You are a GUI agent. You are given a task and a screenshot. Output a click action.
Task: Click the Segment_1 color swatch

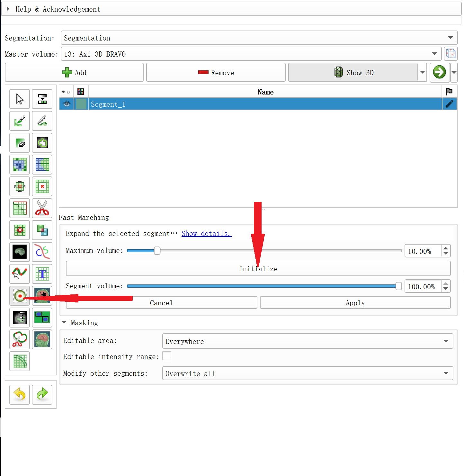pos(81,104)
